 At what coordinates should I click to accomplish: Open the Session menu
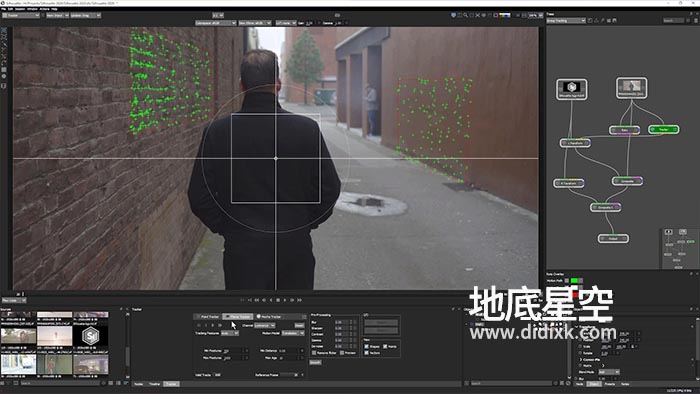(20, 9)
